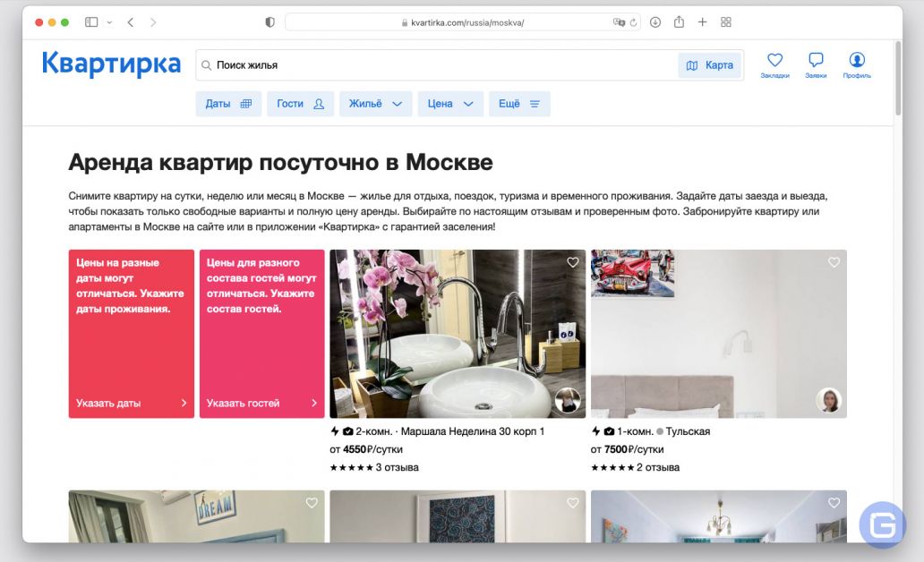Image resolution: width=924 pixels, height=562 pixels.
Task: Click the privacy shield icon
Action: [269, 22]
